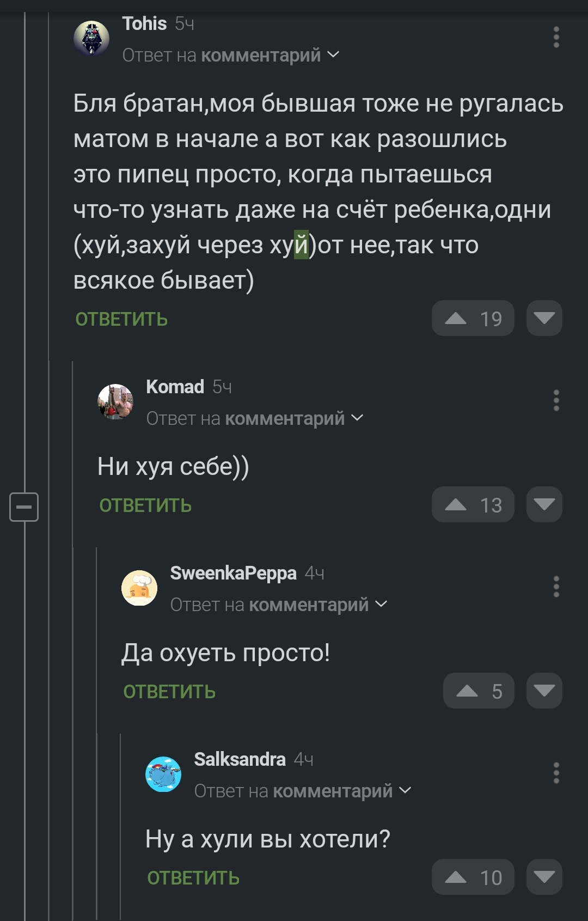Open more options for Tohis's comment

556,37
